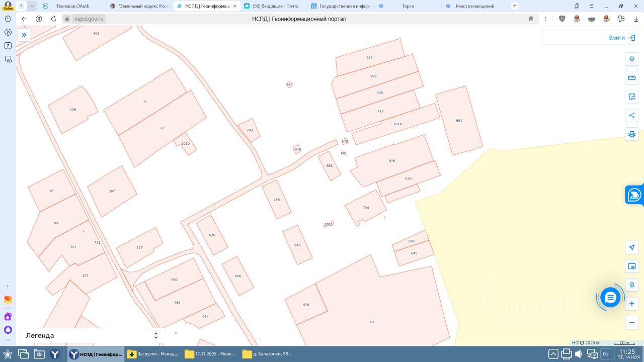644x362 pixels.
Task: Bookmark the page with bookmark icon
Action: point(531,19)
